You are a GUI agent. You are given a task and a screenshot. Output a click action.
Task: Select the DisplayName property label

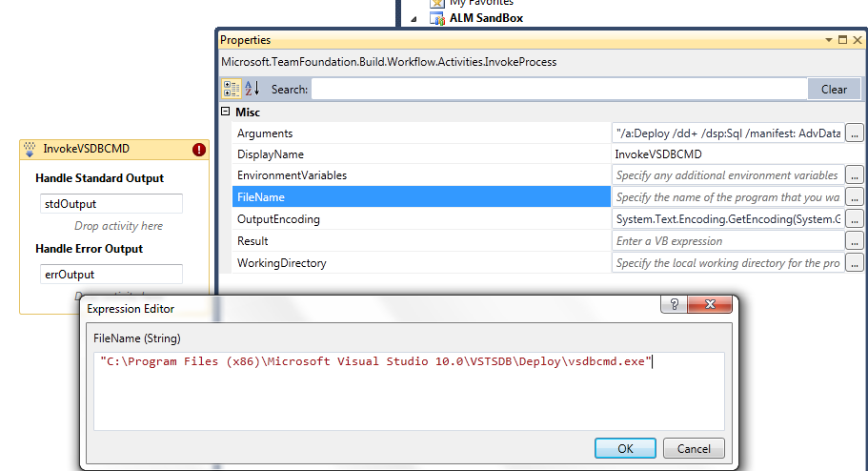click(x=271, y=154)
